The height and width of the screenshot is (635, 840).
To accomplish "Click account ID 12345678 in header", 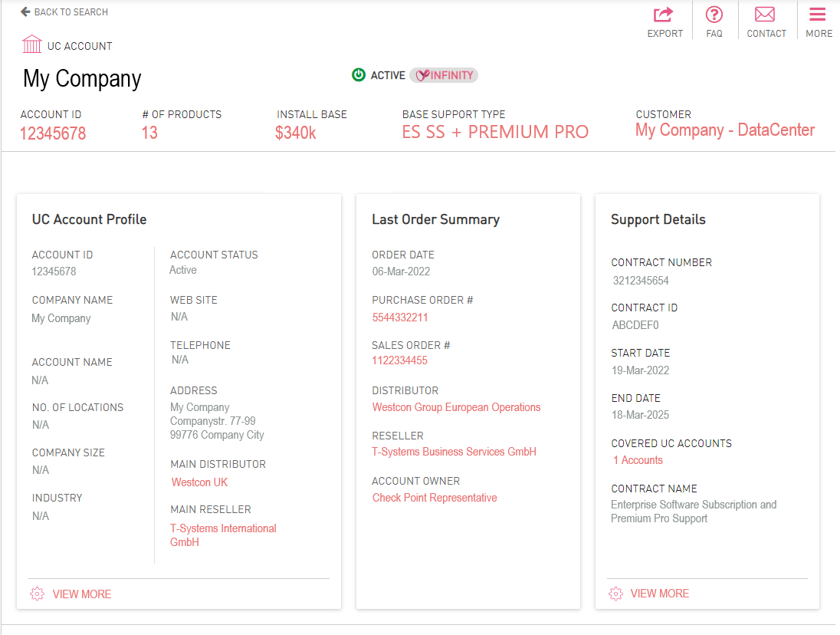I will tap(53, 133).
